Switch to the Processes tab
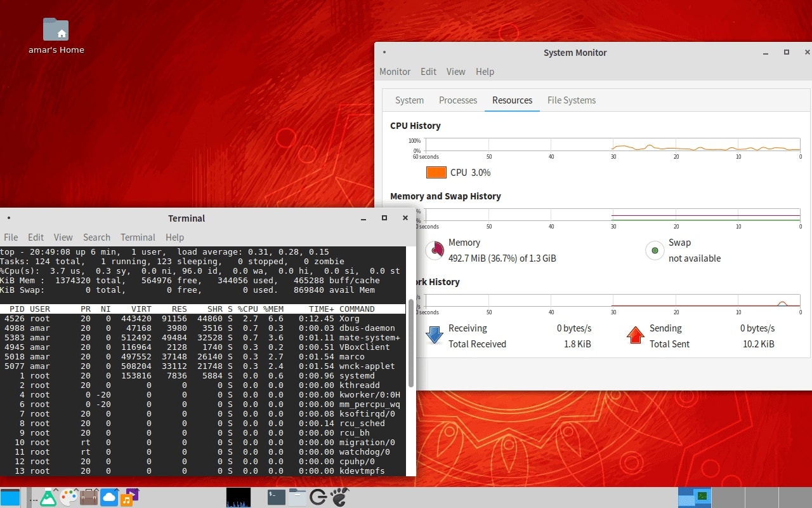Image resolution: width=812 pixels, height=508 pixels. point(458,100)
